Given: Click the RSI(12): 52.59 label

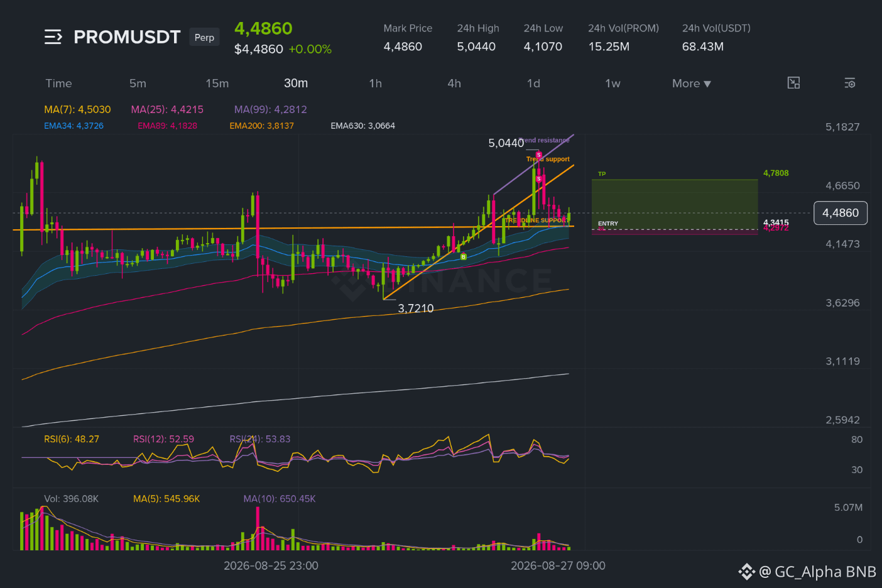Looking at the screenshot, I should tap(163, 439).
